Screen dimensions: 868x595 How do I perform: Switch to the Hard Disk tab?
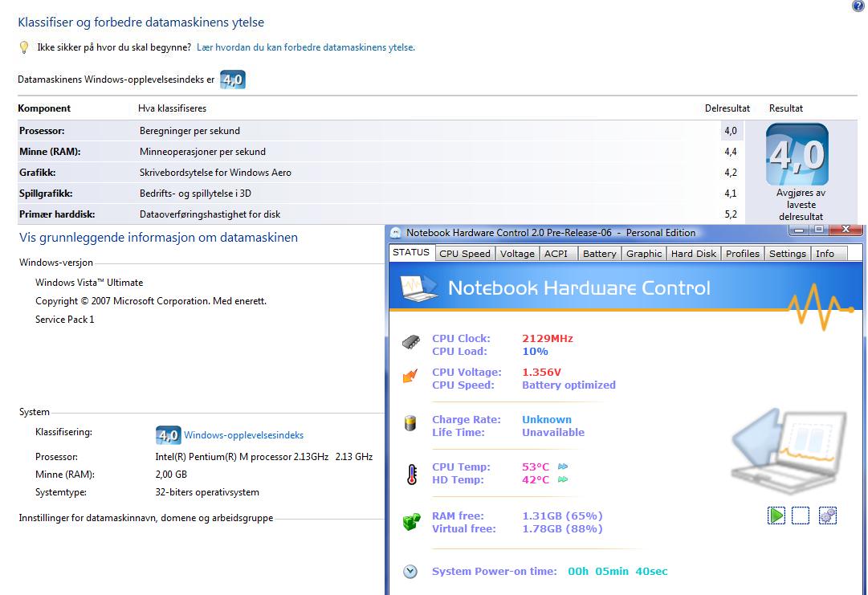click(694, 254)
